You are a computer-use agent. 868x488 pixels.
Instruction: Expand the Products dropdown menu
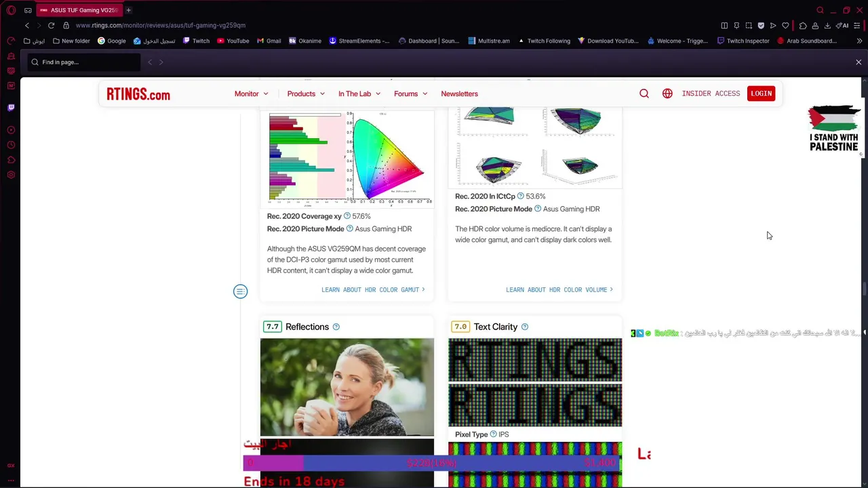click(306, 94)
